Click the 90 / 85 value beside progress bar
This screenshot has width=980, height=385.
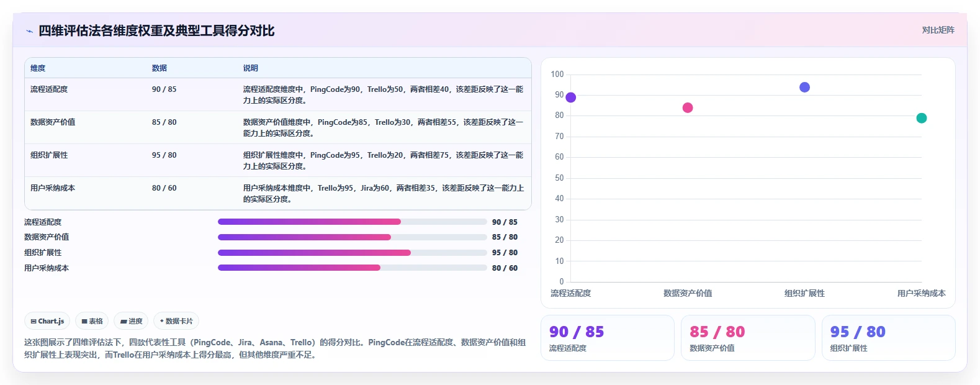click(x=505, y=222)
